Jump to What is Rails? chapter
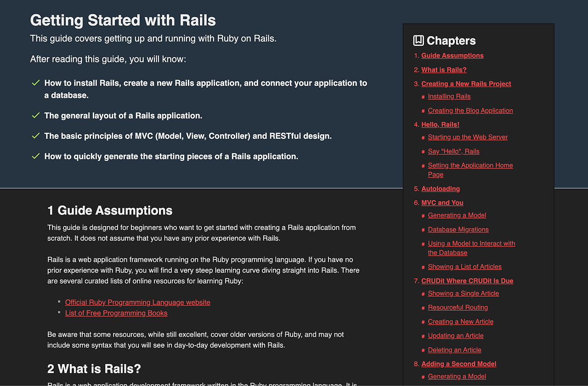The width and height of the screenshot is (588, 386). [444, 70]
